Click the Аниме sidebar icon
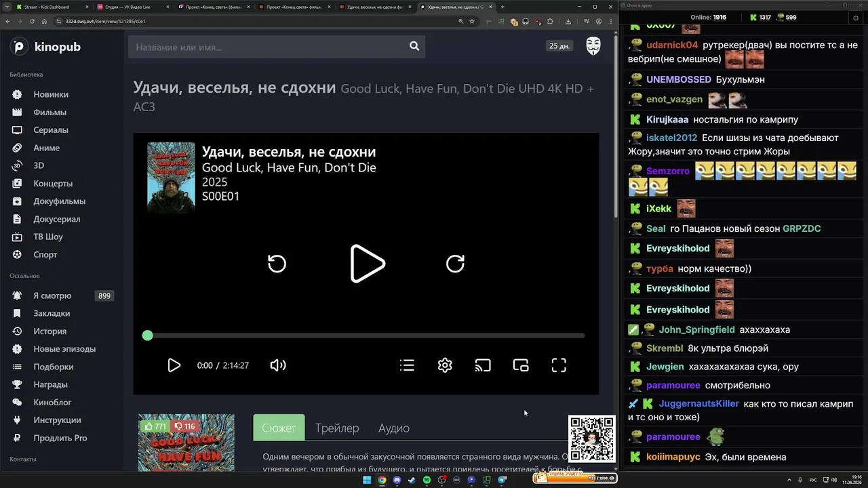 coord(18,148)
